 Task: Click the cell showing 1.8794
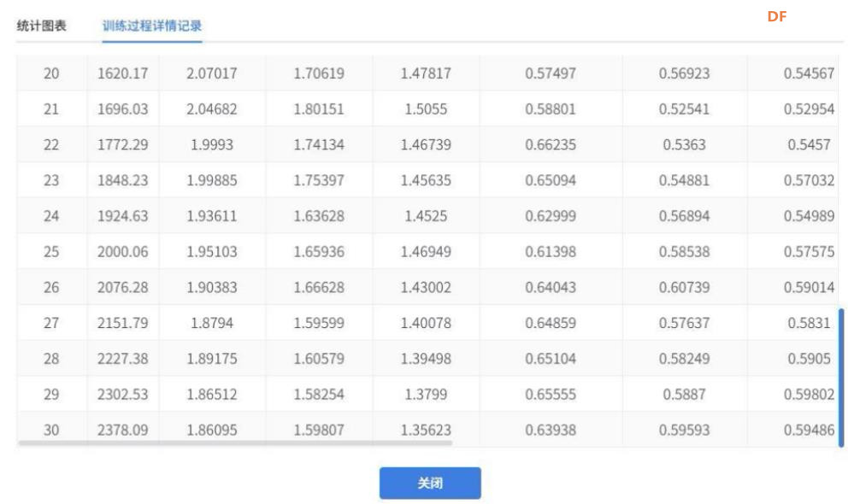(x=212, y=323)
